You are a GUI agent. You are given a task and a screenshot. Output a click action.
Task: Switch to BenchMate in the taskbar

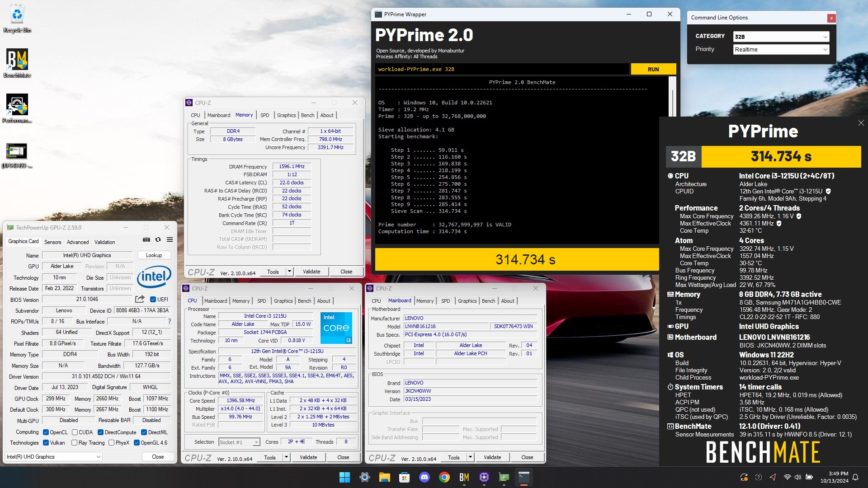click(464, 477)
